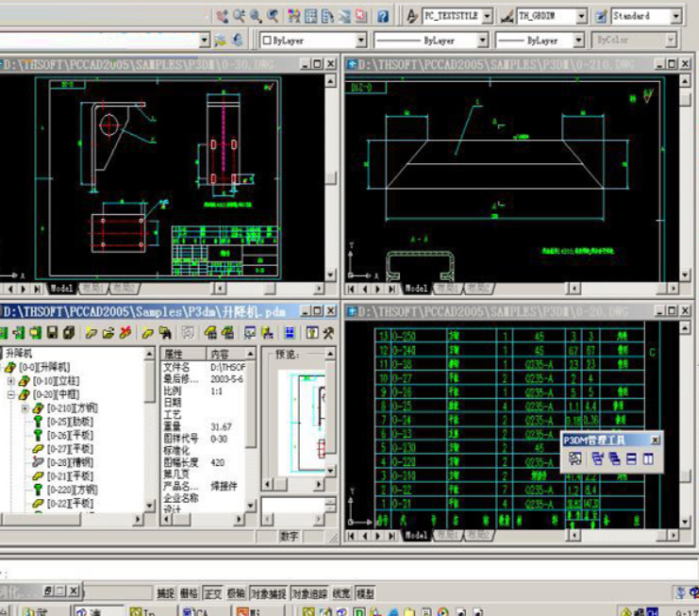
Task: Click the help question mark icon in top toolbar
Action: (x=383, y=16)
